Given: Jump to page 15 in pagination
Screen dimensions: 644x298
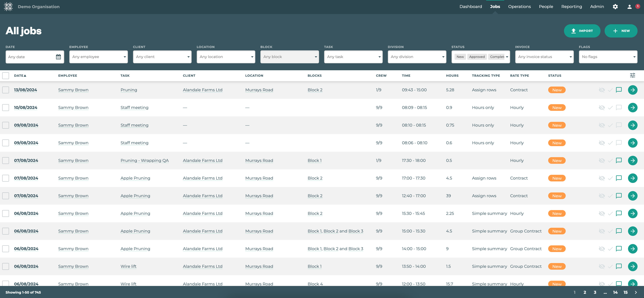Looking at the screenshot, I should coord(626,292).
